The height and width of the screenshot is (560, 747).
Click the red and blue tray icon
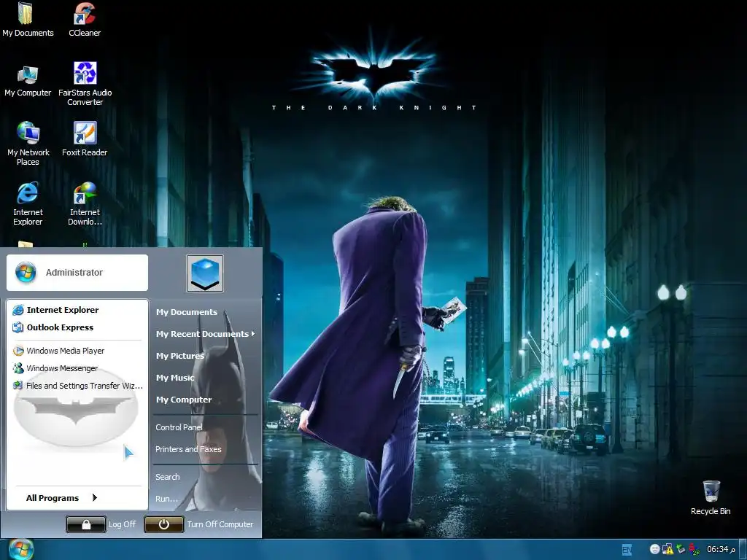[694, 550]
